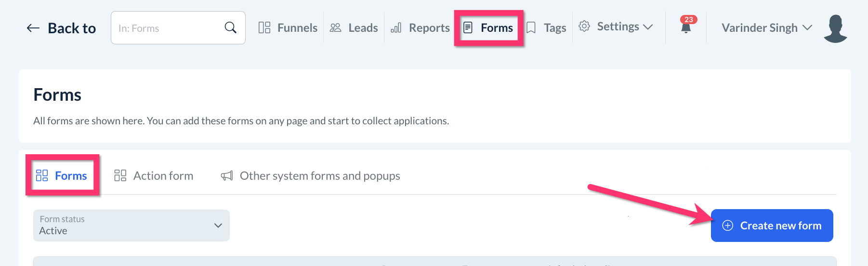Viewport: 868px width, 266px height.
Task: Click the back arrow icon
Action: pos(33,28)
